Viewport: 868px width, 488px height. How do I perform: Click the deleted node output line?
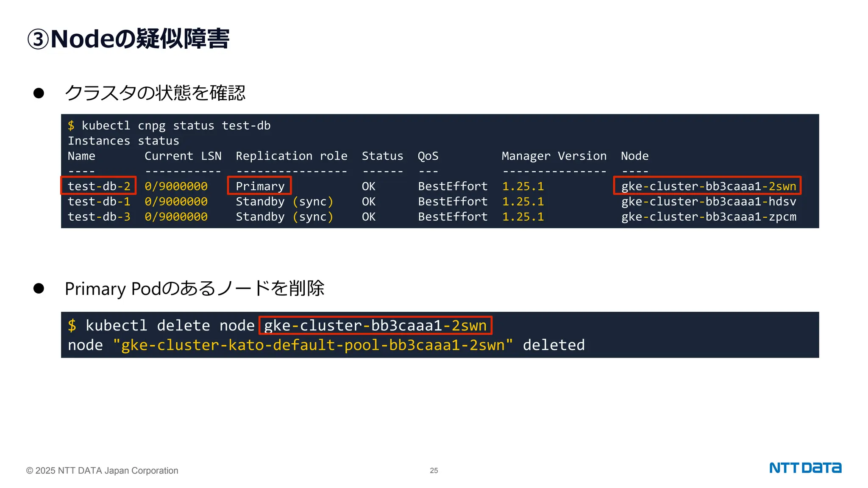pyautogui.click(x=326, y=345)
